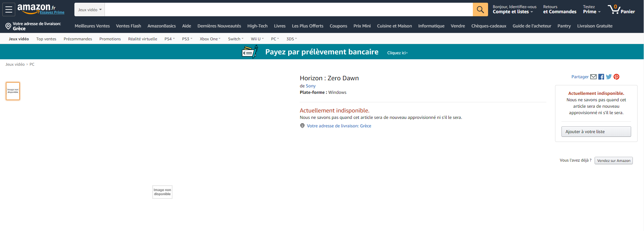Click the delivery location pin icon in header
This screenshot has height=231, width=644.
point(8,26)
